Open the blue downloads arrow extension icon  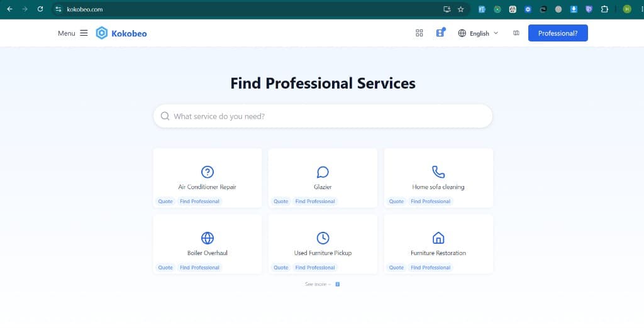point(574,9)
